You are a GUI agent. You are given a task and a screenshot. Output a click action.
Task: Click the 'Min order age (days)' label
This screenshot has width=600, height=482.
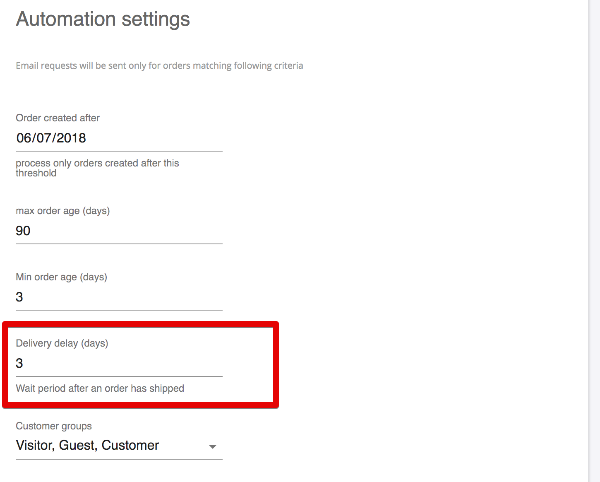(61, 276)
